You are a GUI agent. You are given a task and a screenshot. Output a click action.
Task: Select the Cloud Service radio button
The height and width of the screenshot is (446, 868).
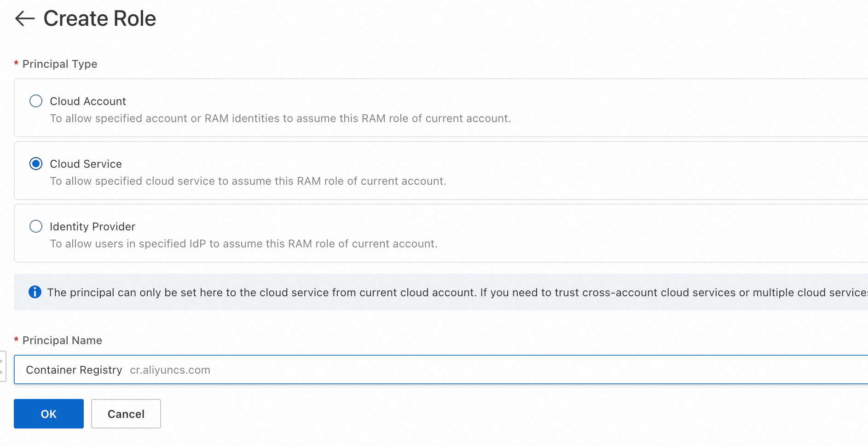(36, 164)
